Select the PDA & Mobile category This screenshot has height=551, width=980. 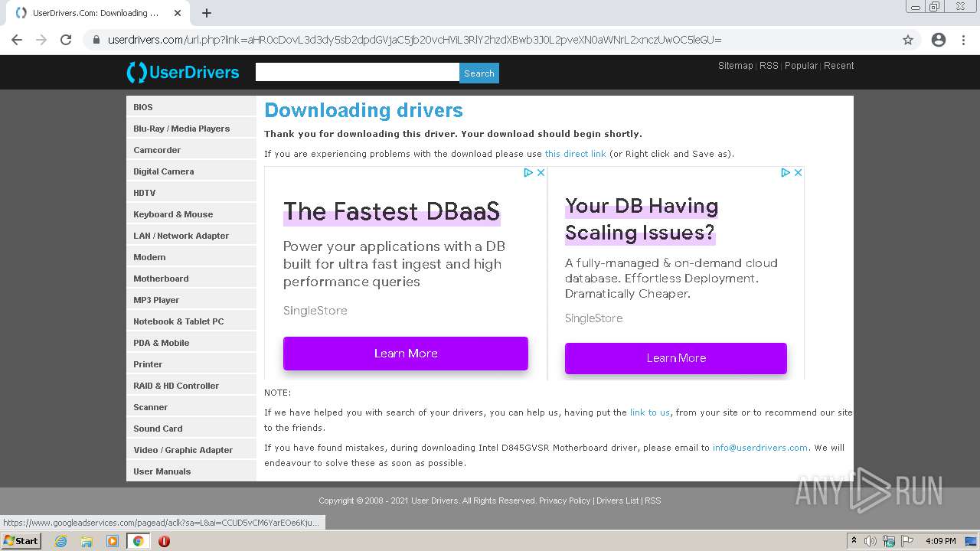click(x=191, y=343)
